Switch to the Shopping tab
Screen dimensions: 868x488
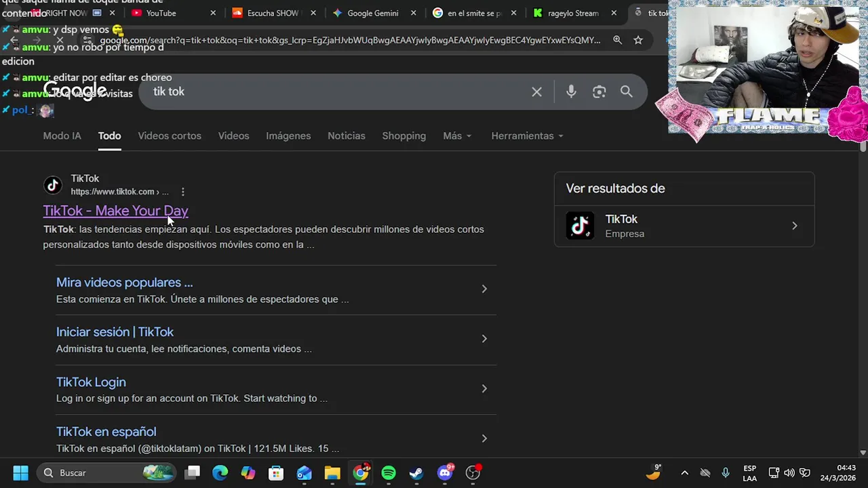(403, 136)
